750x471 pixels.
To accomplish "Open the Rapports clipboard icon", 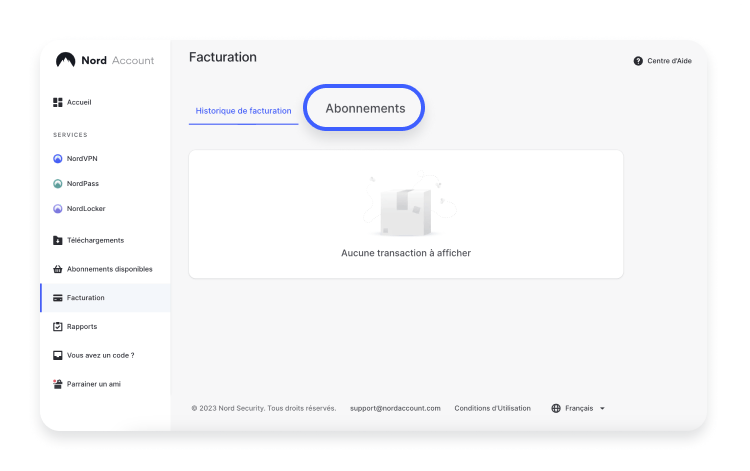I will click(x=58, y=327).
